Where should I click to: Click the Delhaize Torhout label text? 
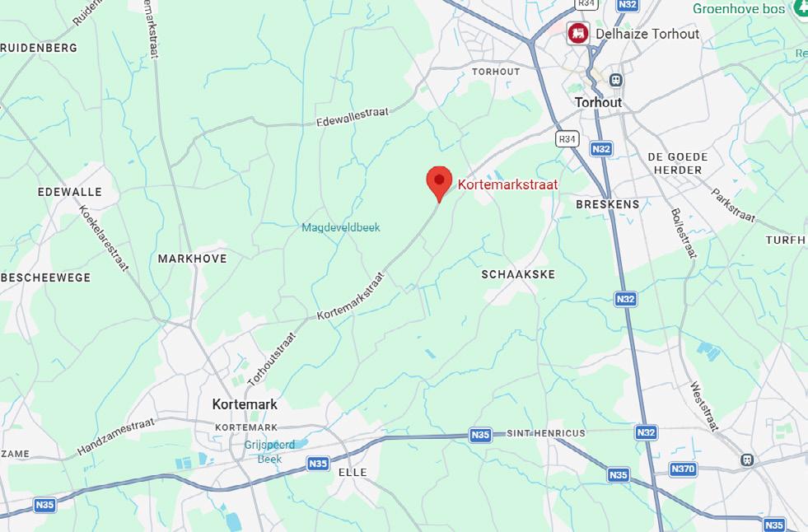[x=647, y=34]
